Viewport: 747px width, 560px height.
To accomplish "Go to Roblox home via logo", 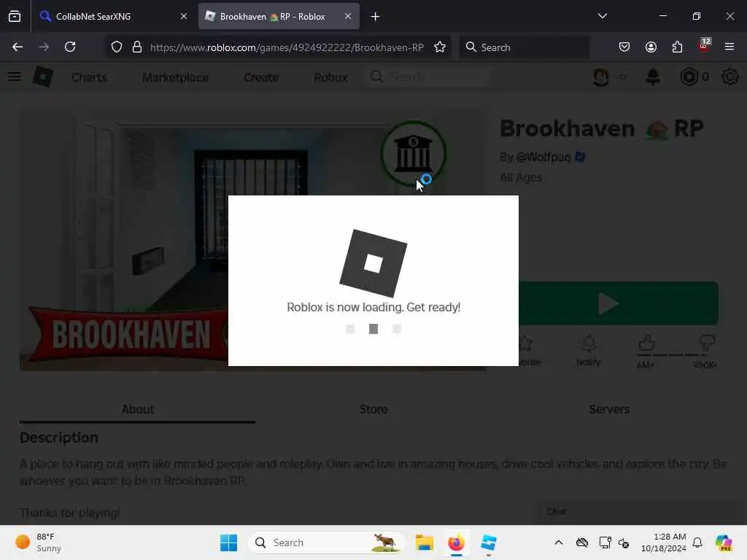I will point(43,77).
